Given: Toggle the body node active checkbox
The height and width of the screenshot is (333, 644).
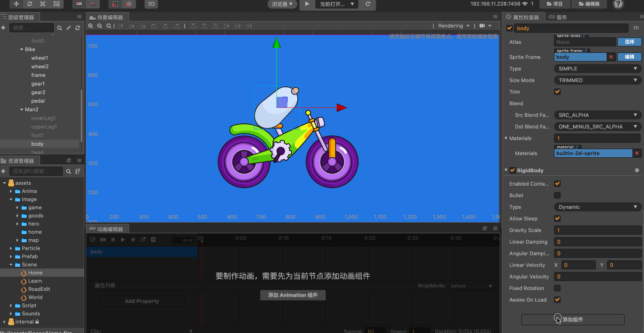Looking at the screenshot, I should click(x=510, y=28).
